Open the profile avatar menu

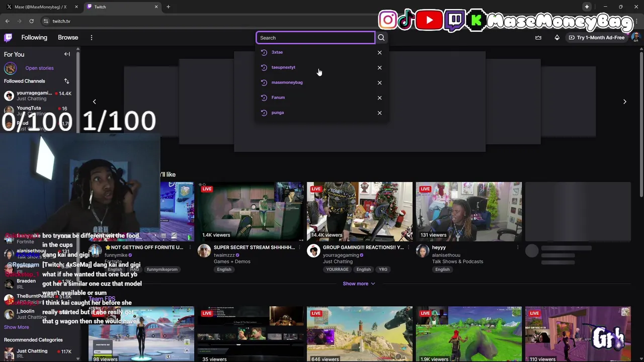tap(635, 38)
